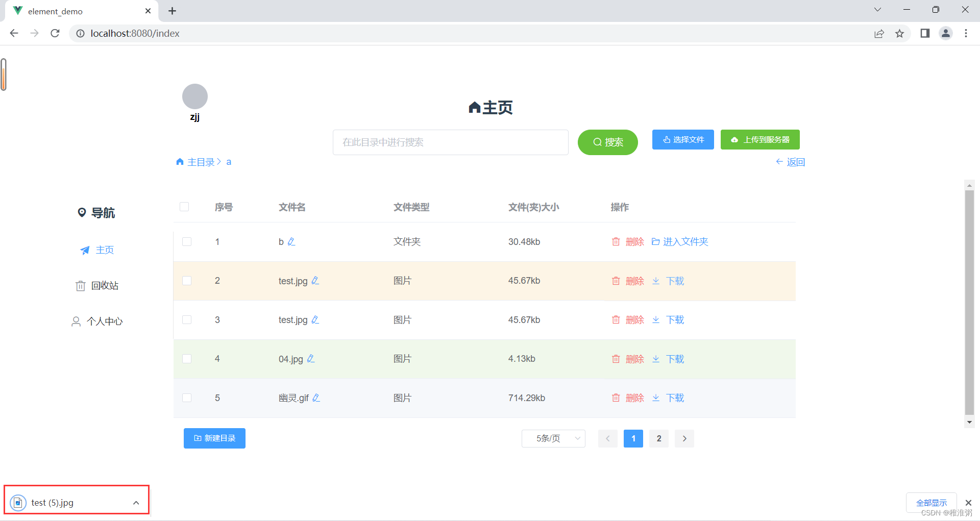Click the edit pencil icon next to test.jpg

pyautogui.click(x=315, y=280)
